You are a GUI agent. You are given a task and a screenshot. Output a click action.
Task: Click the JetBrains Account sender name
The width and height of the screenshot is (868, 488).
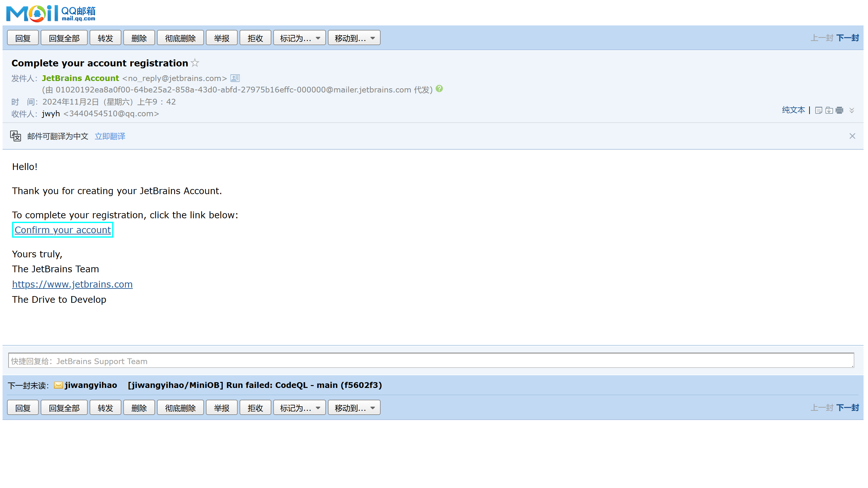point(80,78)
